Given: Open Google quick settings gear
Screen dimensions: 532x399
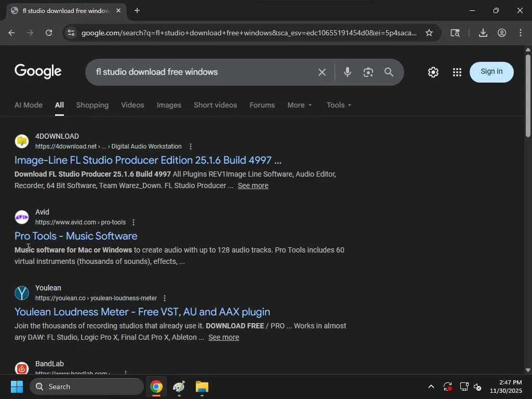Looking at the screenshot, I should [433, 72].
